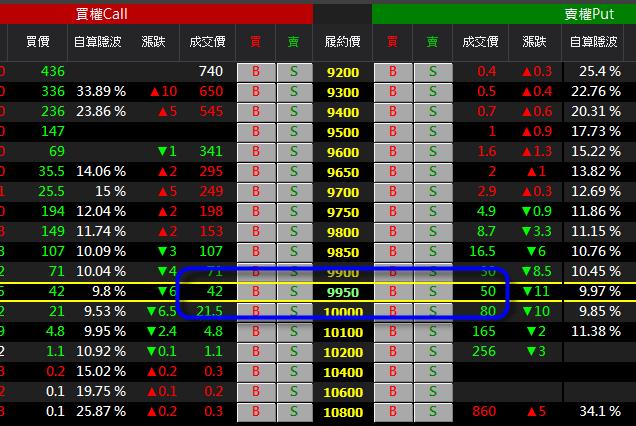Sell the 9950 Call with its S button

click(294, 292)
